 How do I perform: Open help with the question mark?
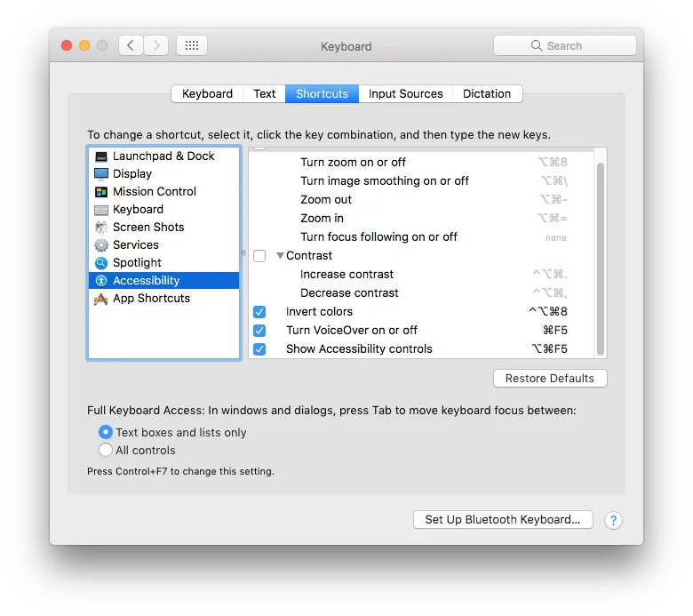click(x=613, y=521)
